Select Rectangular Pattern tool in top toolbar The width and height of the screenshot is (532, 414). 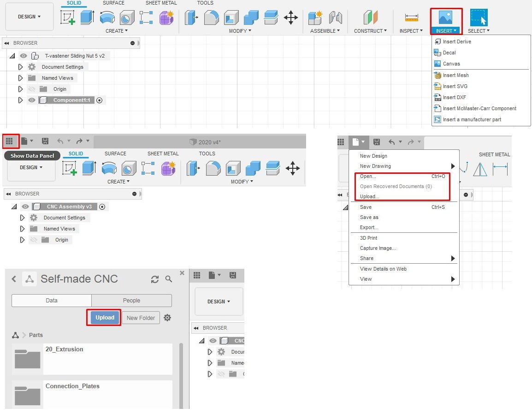coord(146,18)
